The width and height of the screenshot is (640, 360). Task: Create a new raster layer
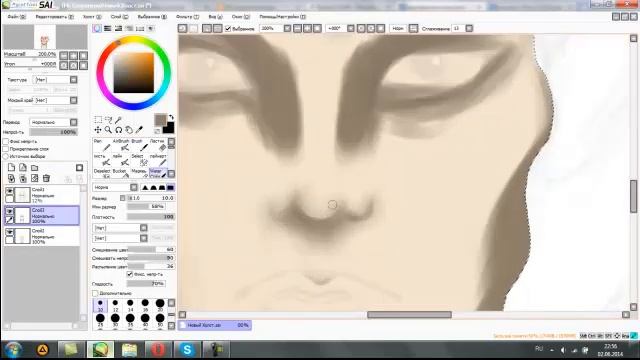click(x=11, y=168)
